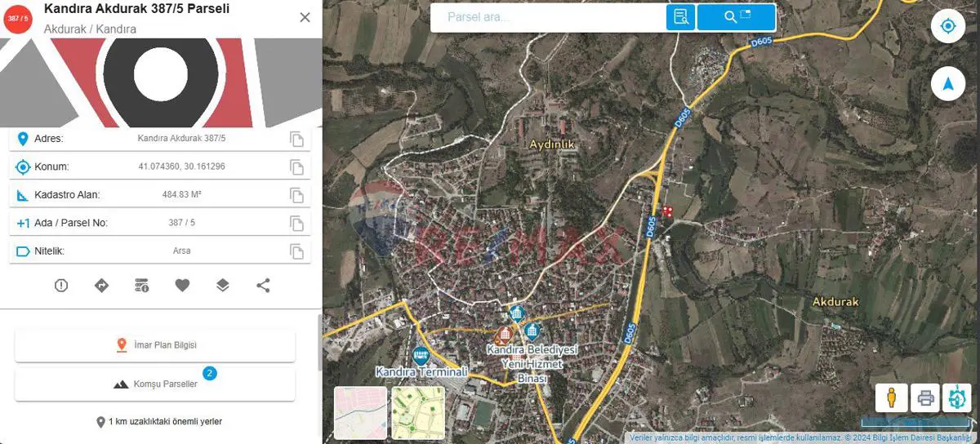Image resolution: width=980 pixels, height=444 pixels.
Task: Copy the Adres value Kandıra Akdurak 387/5
Action: tap(297, 140)
